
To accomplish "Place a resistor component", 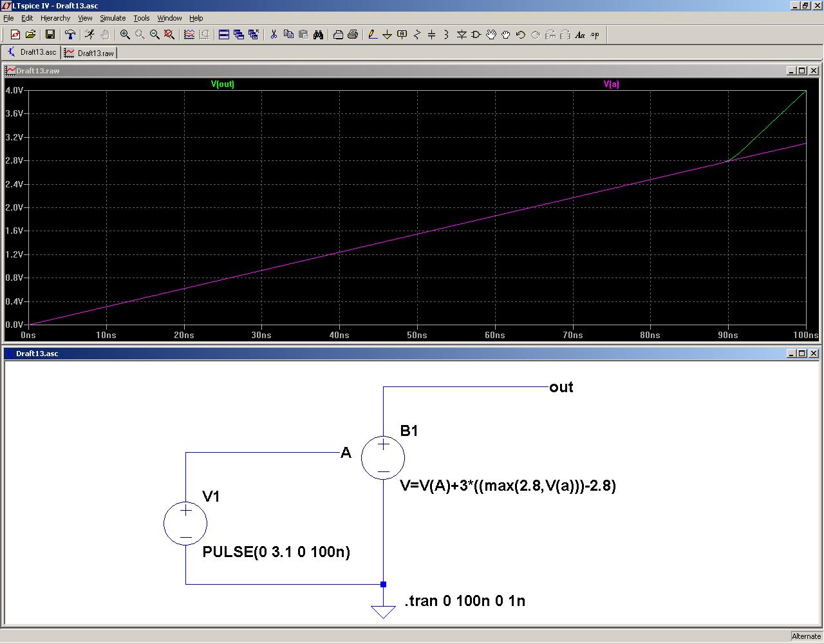I will pos(417,35).
